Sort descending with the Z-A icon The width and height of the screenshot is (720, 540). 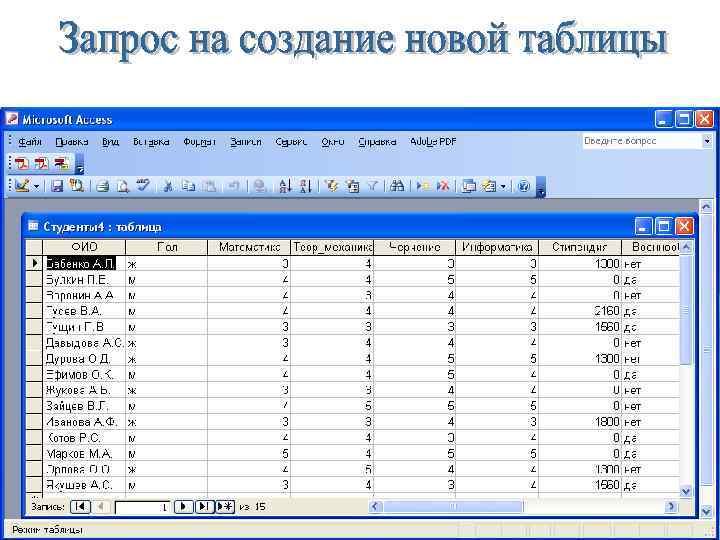305,186
